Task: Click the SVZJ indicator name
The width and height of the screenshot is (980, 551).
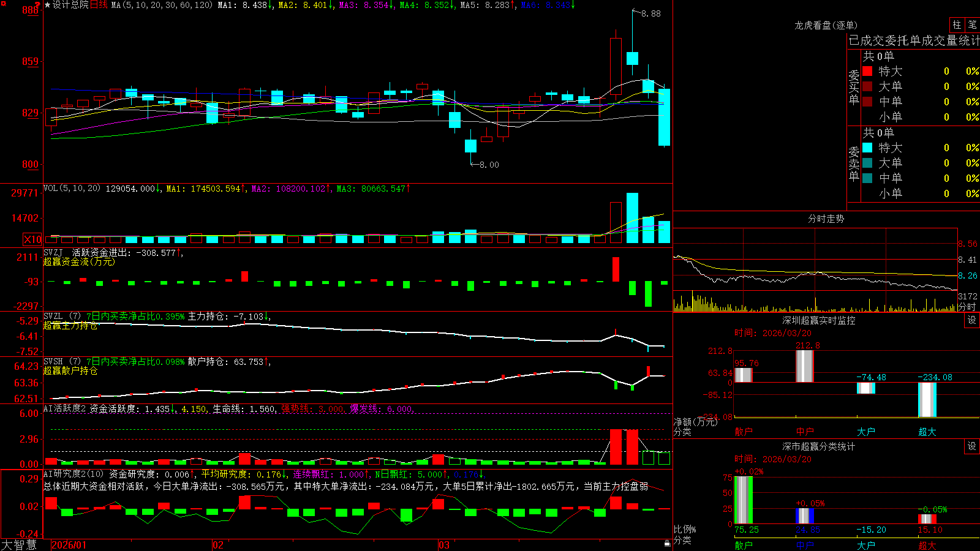Action: (x=53, y=252)
